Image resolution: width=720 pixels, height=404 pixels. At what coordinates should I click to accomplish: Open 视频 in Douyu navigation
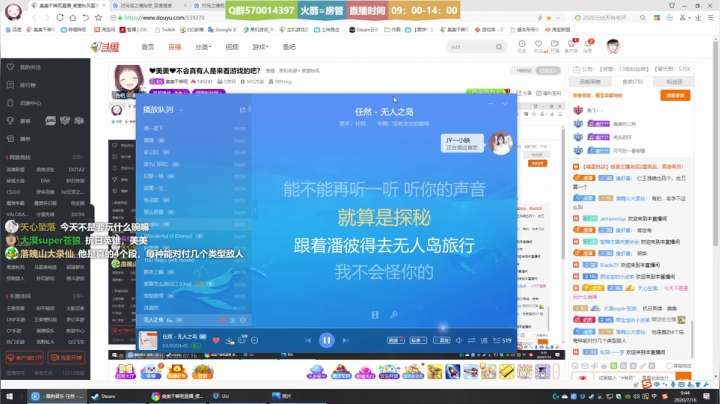[232, 47]
